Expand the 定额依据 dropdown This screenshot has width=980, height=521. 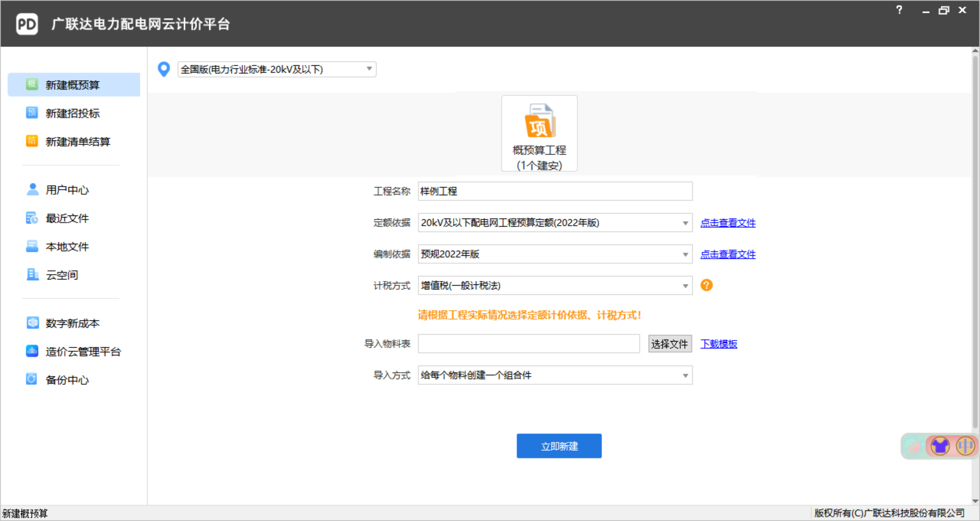point(685,223)
